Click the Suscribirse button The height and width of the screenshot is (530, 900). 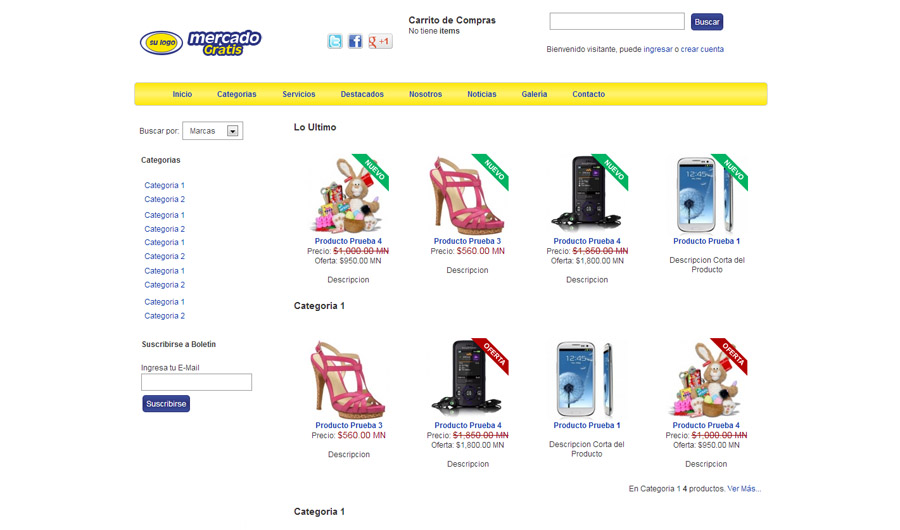(166, 404)
